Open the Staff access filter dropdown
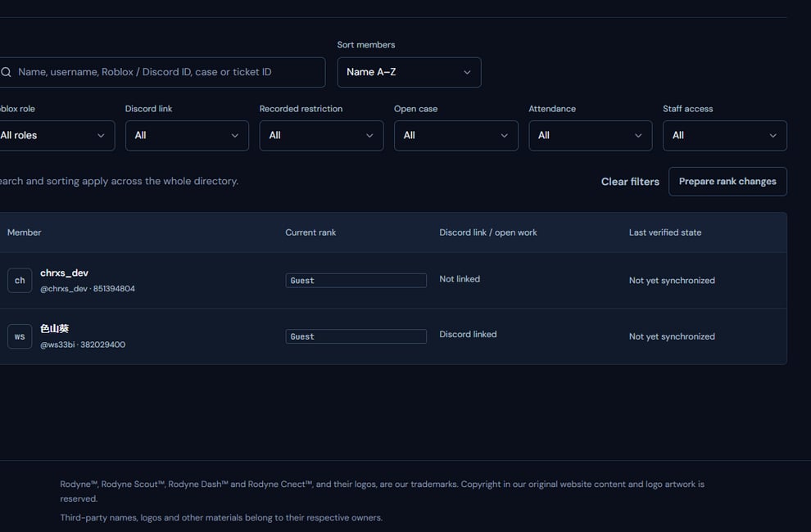The height and width of the screenshot is (532, 811). 725,136
